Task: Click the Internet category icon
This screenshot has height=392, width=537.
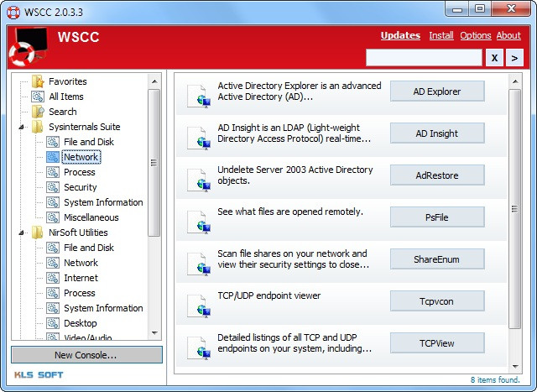Action: click(53, 278)
